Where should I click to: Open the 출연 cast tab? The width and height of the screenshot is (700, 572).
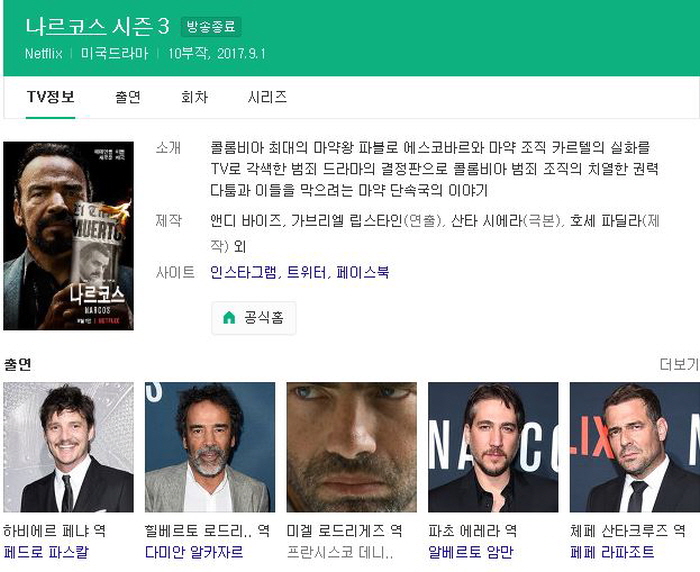(127, 97)
